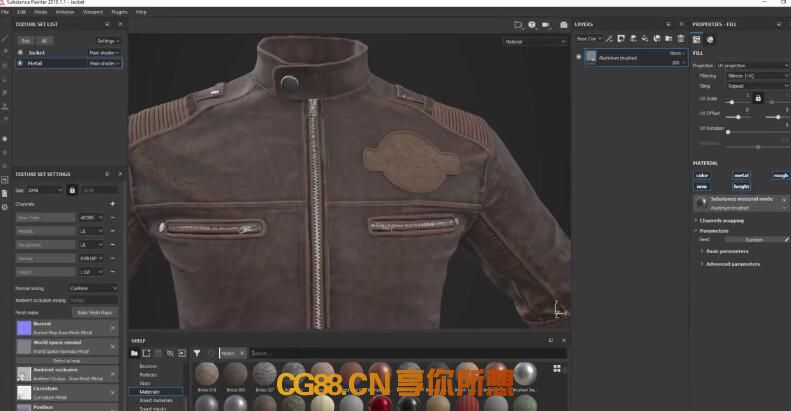Click in the shelf search field
Screen dimensions: 791x411
click(408, 353)
